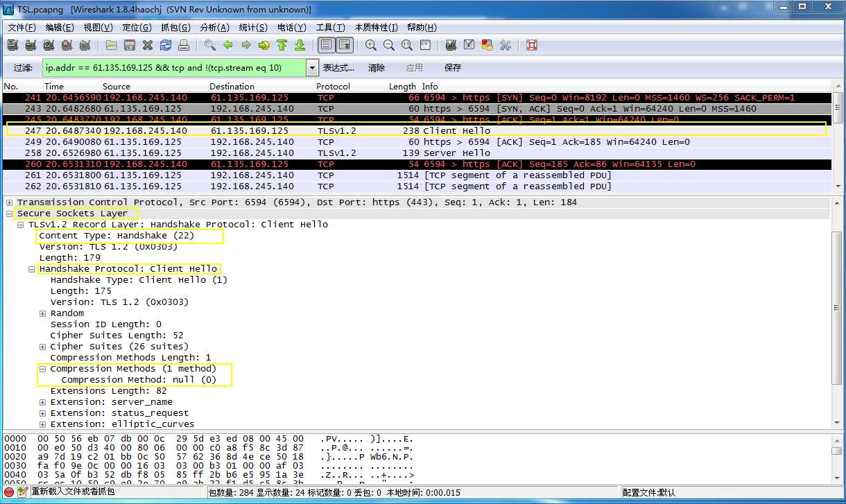Reload the capture file icon

(x=166, y=45)
